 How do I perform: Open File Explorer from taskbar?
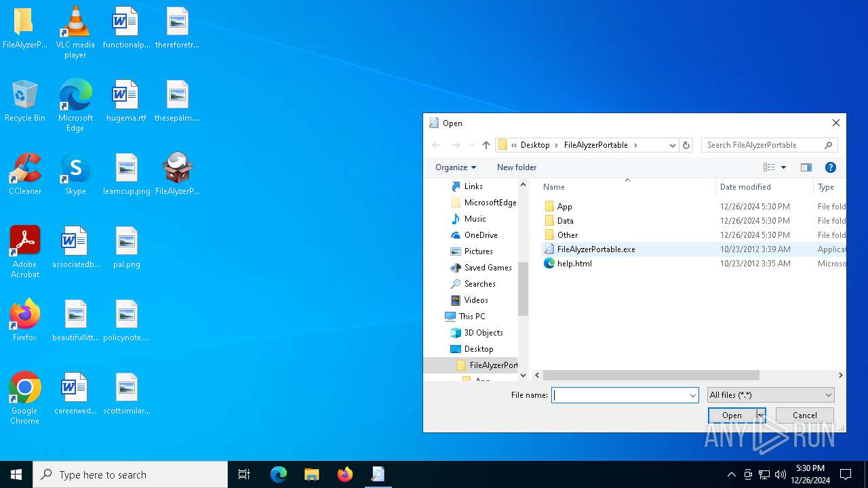[x=312, y=474]
